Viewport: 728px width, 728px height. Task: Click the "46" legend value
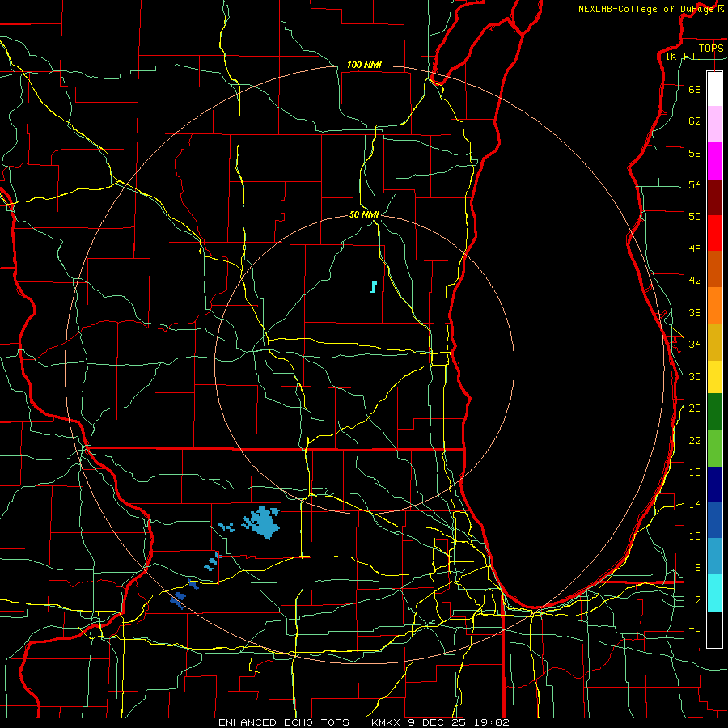(x=695, y=248)
